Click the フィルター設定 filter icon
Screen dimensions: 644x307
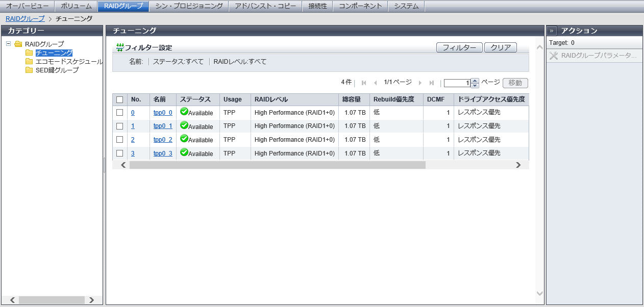tap(120, 47)
